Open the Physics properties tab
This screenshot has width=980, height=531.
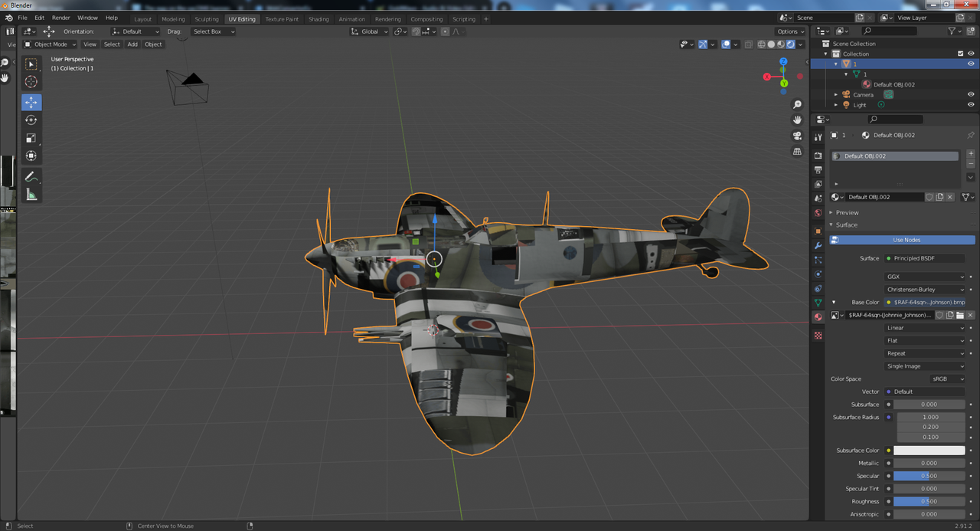click(818, 274)
